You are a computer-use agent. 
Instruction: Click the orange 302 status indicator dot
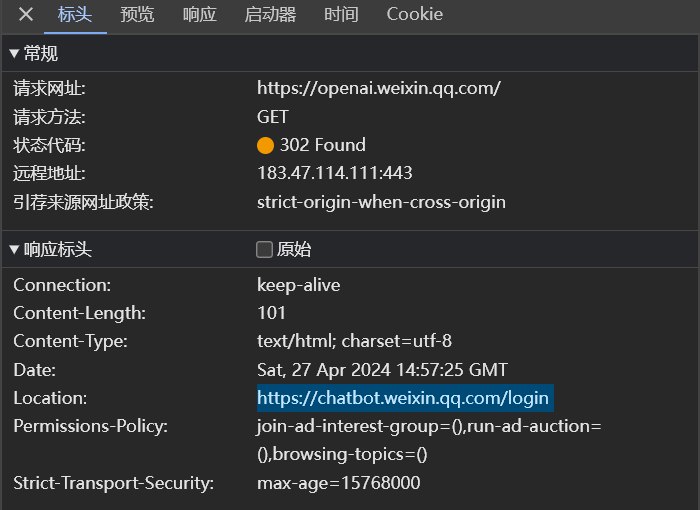coord(265,145)
